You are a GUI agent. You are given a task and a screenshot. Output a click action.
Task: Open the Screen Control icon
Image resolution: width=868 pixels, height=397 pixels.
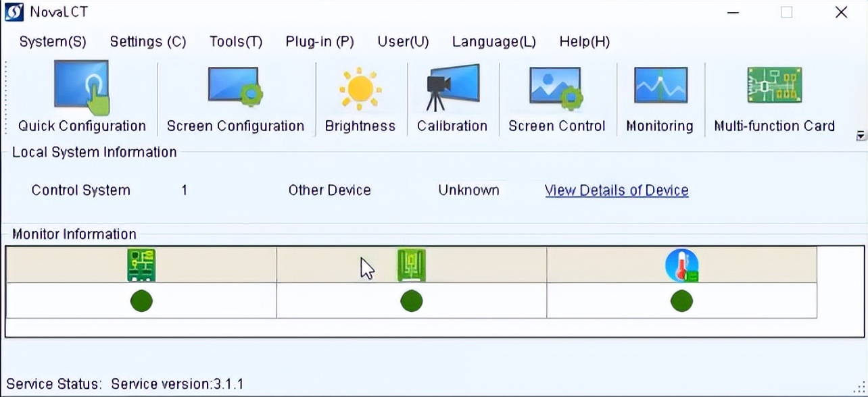pos(556,87)
